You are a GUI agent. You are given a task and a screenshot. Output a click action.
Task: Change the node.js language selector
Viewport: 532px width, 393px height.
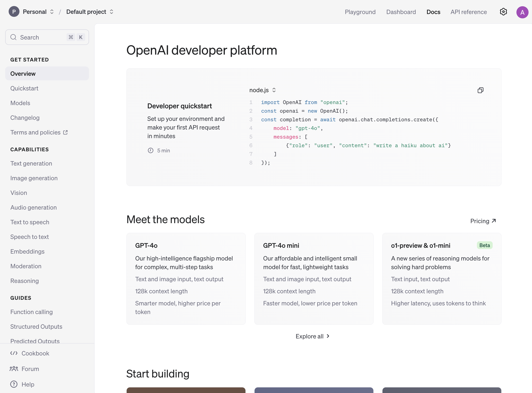(262, 90)
